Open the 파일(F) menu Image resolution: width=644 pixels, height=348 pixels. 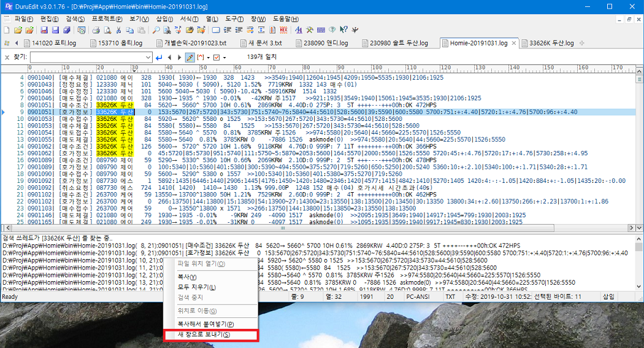point(23,19)
